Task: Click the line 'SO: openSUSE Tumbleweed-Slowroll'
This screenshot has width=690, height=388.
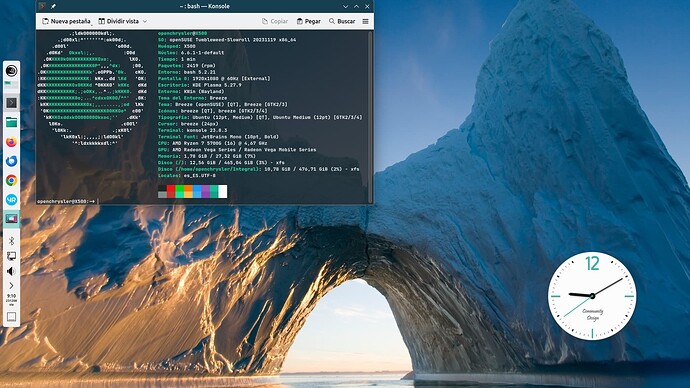Action: click(x=227, y=40)
